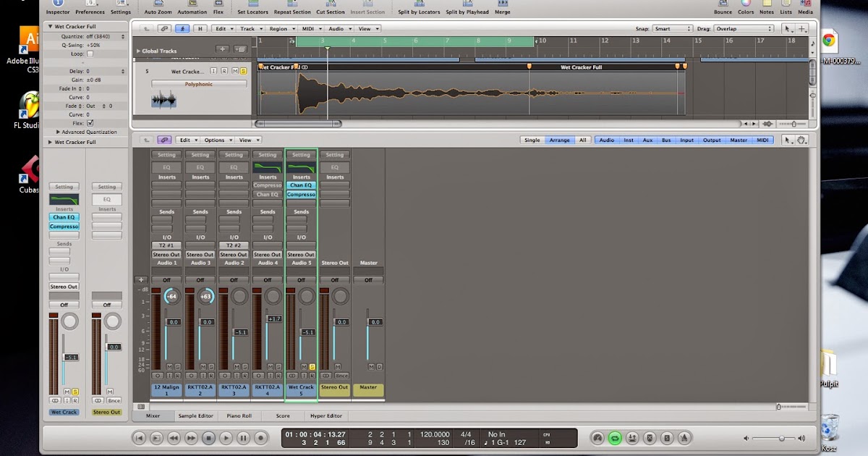The height and width of the screenshot is (456, 868).
Task: Open the arrange Track menu
Action: [250, 29]
